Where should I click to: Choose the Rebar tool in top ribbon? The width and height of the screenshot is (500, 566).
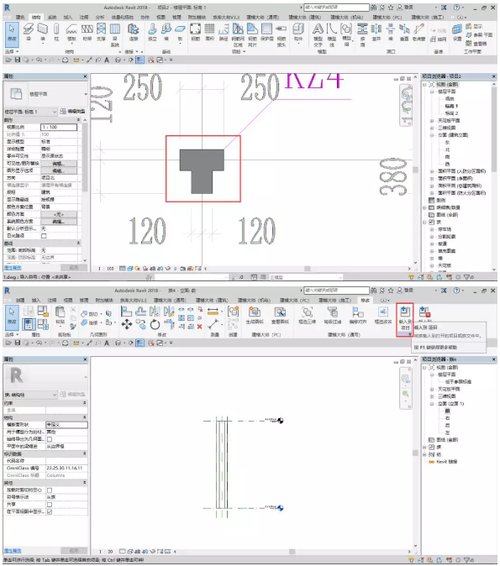195,32
